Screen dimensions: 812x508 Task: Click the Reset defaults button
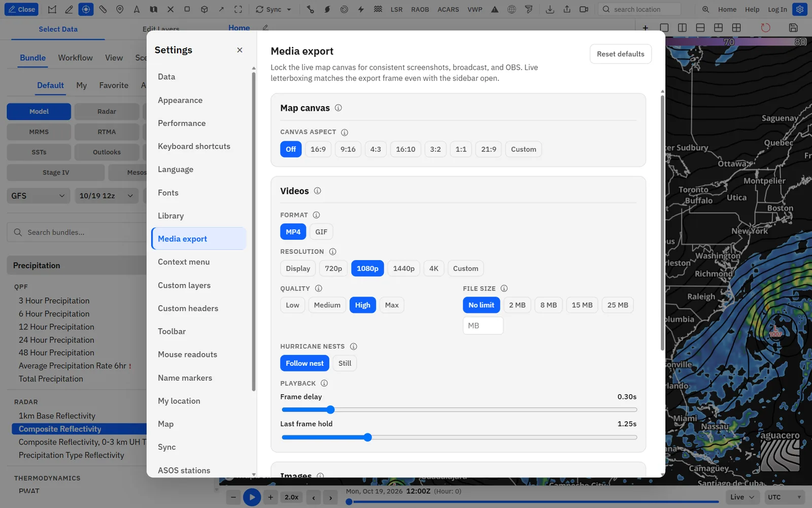(621, 54)
